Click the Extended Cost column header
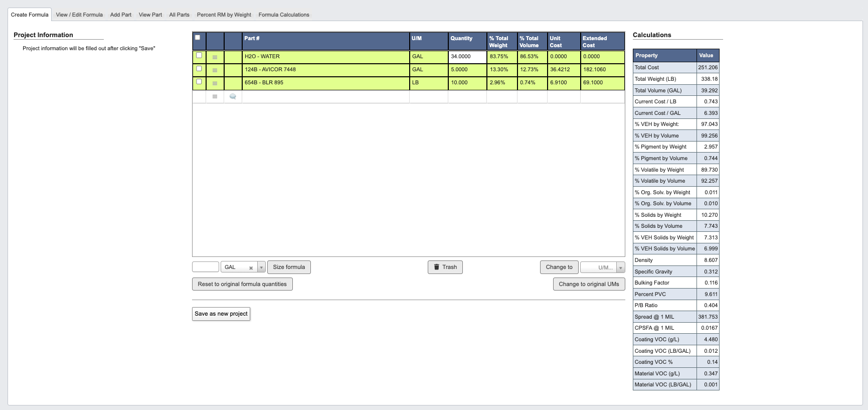This screenshot has width=868, height=410. pyautogui.click(x=602, y=41)
